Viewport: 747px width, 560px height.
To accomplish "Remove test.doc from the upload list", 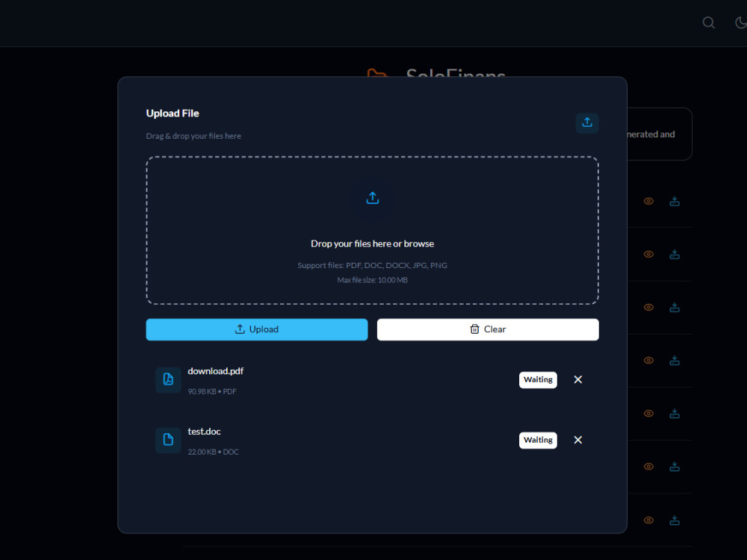I will click(x=578, y=440).
